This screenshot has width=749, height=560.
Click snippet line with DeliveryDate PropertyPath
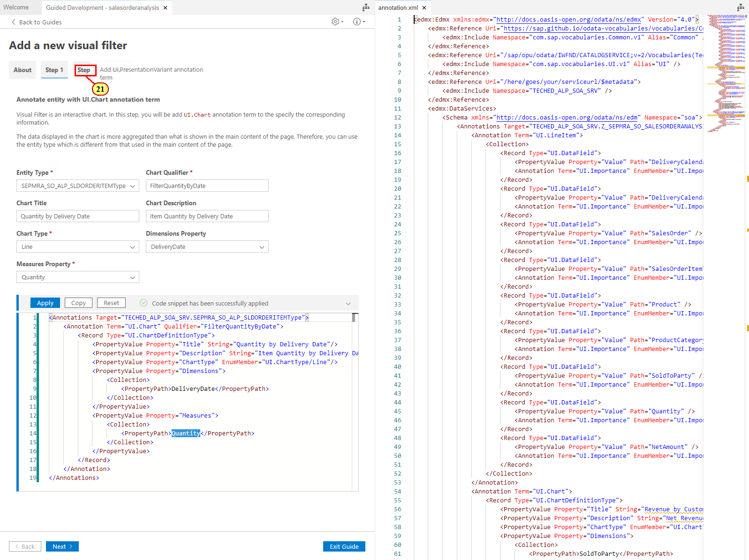[195, 388]
